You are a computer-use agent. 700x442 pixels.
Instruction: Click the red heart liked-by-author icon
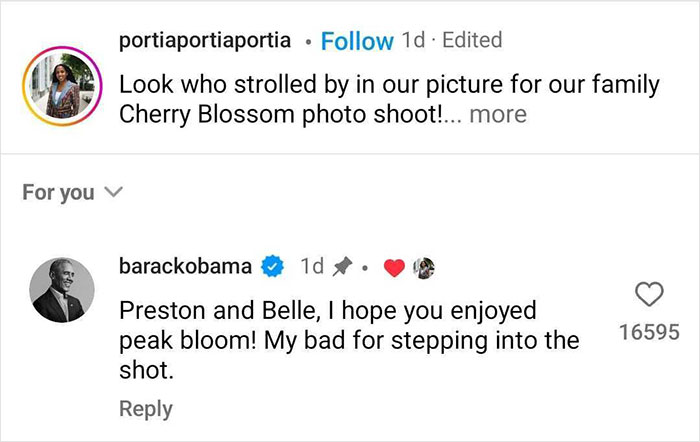click(393, 268)
